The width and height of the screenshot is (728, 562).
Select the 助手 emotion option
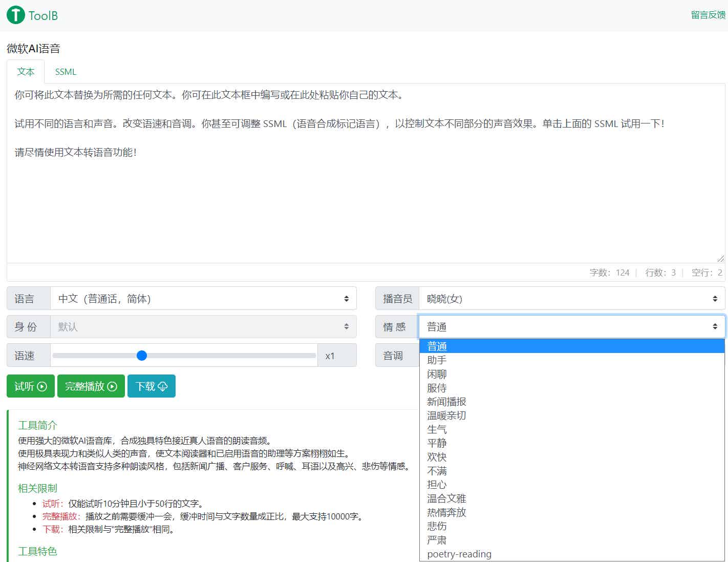point(437,360)
